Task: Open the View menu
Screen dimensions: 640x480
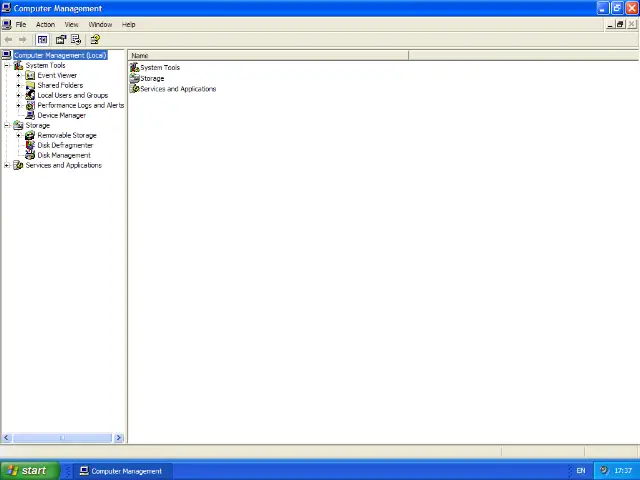Action: pyautogui.click(x=71, y=24)
